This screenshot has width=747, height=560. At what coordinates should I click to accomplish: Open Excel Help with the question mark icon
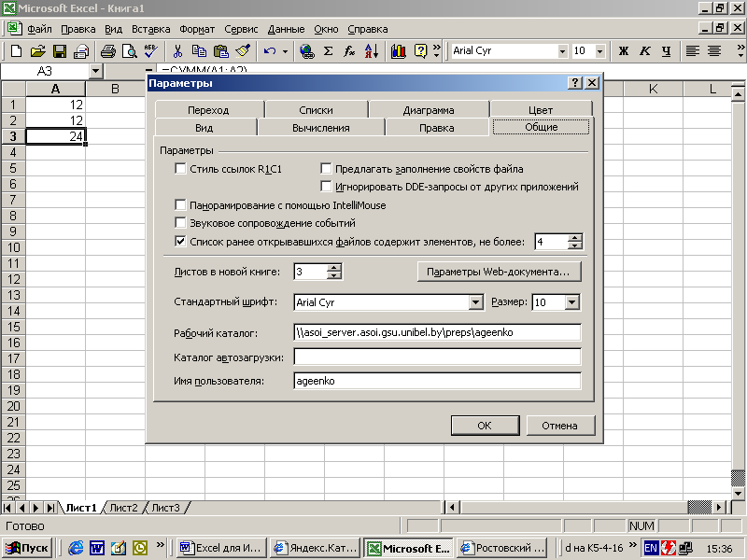tap(420, 50)
